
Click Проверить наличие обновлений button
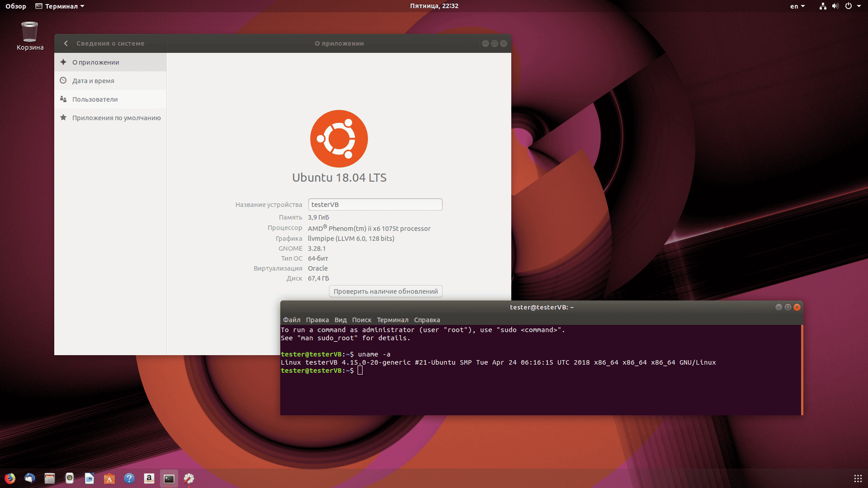(386, 291)
